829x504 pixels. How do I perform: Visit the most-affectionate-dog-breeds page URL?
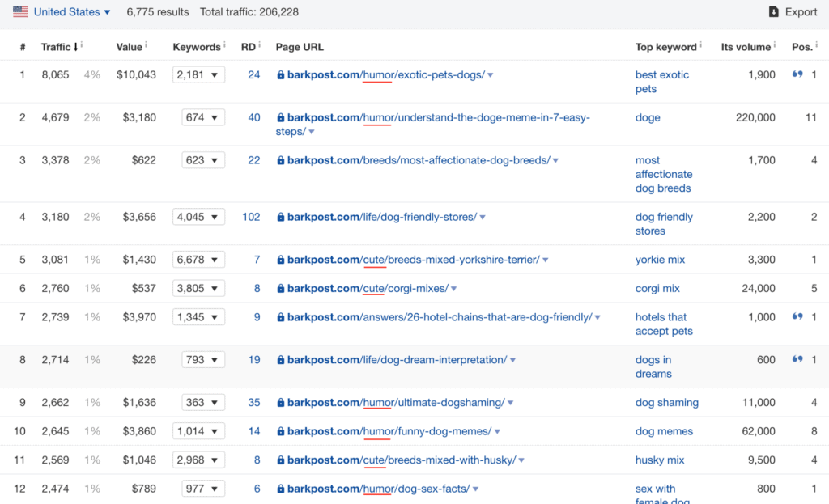tap(419, 161)
